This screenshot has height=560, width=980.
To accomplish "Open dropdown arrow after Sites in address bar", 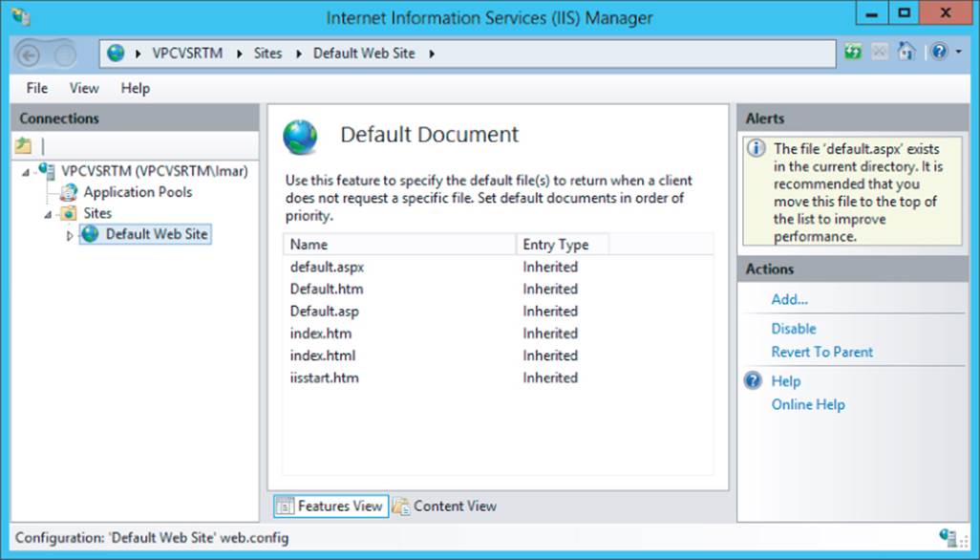I will tap(299, 54).
